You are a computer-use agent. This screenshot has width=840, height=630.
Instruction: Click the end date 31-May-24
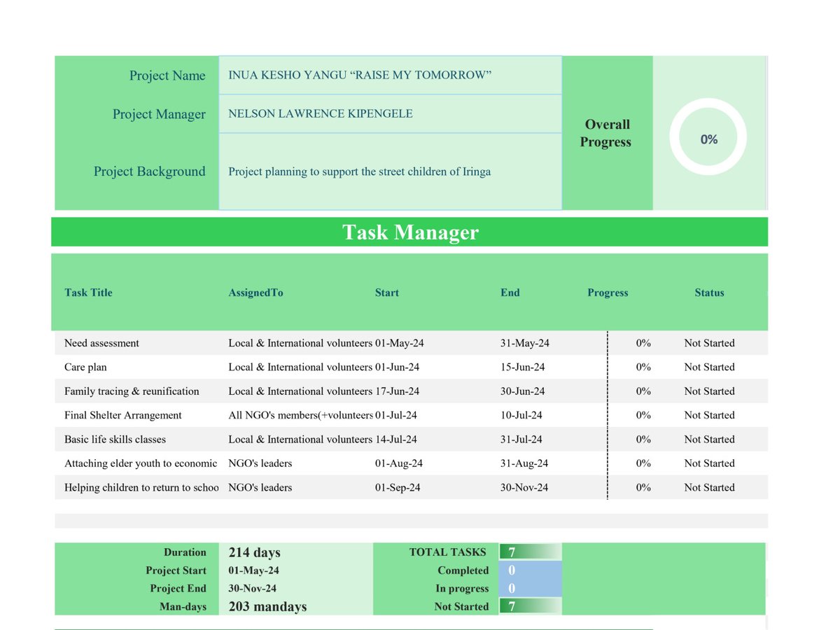coord(525,343)
